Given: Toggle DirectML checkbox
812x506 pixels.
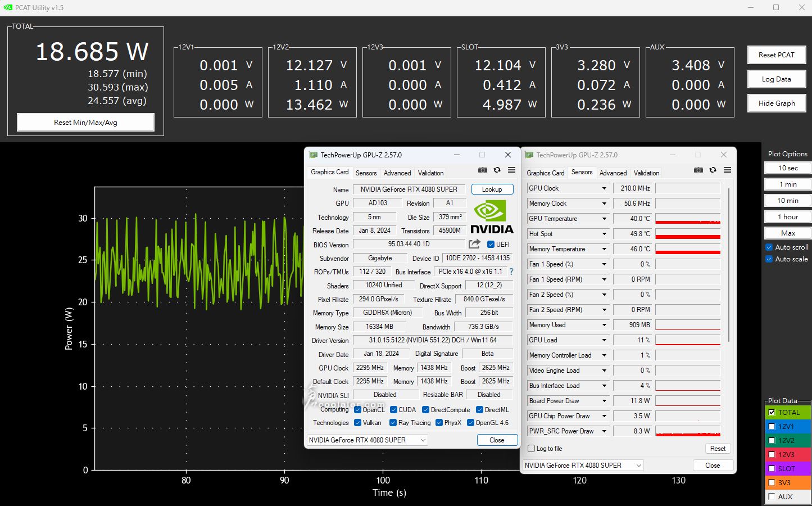Looking at the screenshot, I should tap(479, 409).
